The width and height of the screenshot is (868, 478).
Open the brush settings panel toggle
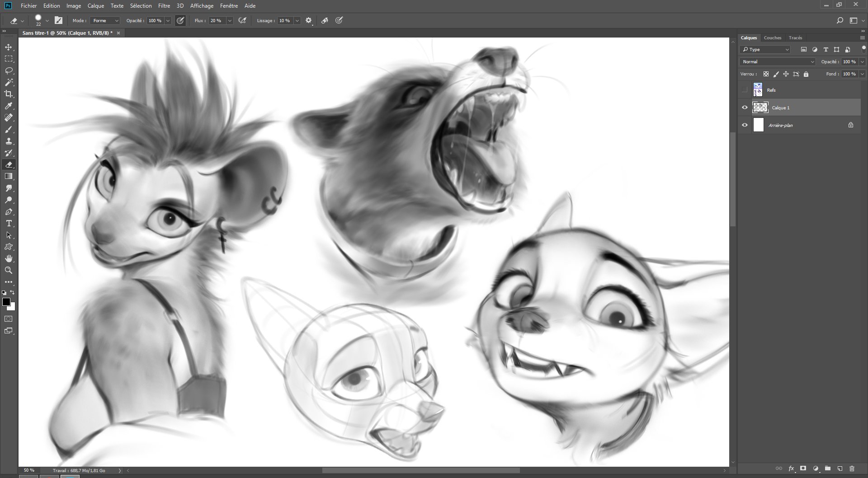pyautogui.click(x=58, y=20)
